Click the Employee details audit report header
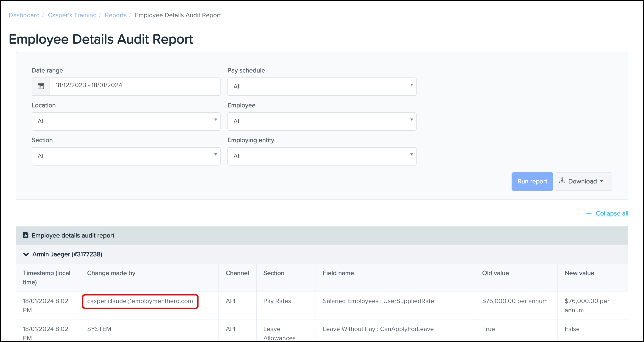This screenshot has height=342, width=644. [73, 235]
